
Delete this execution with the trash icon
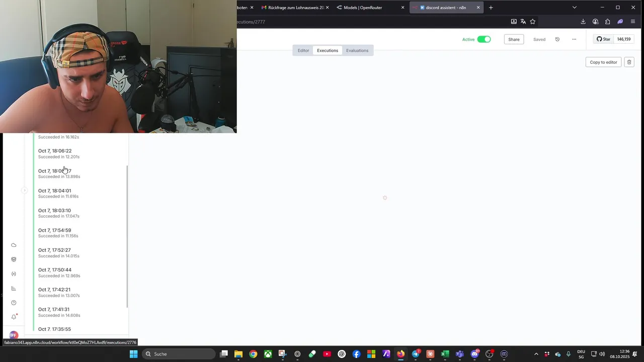pos(629,62)
